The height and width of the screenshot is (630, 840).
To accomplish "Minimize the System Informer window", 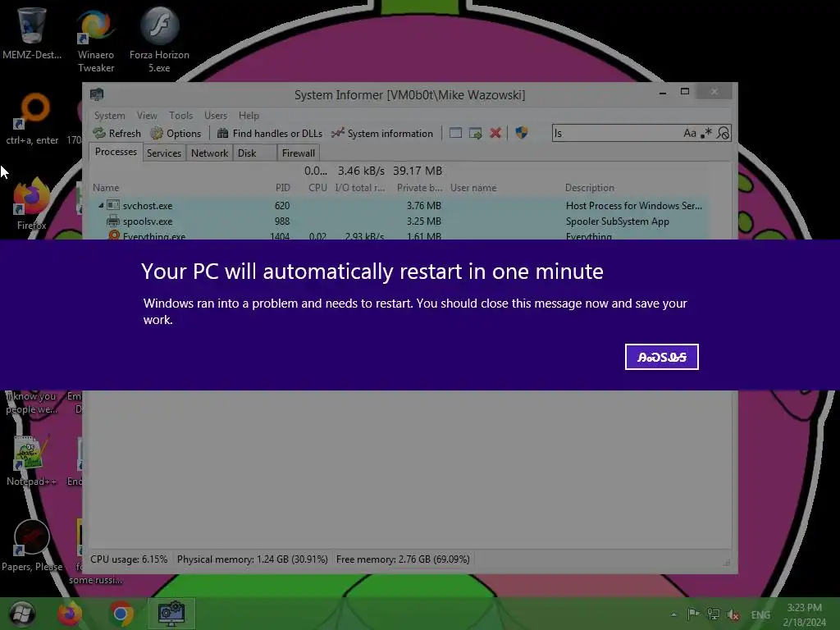I will pyautogui.click(x=663, y=92).
